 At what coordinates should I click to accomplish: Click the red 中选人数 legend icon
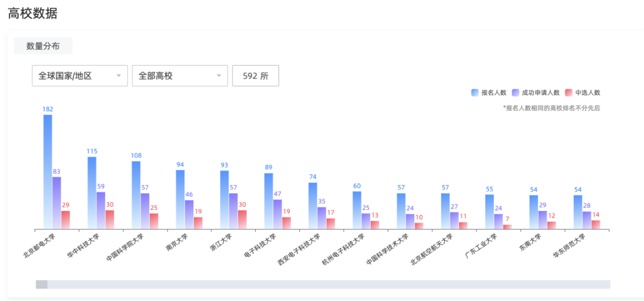[x=569, y=93]
